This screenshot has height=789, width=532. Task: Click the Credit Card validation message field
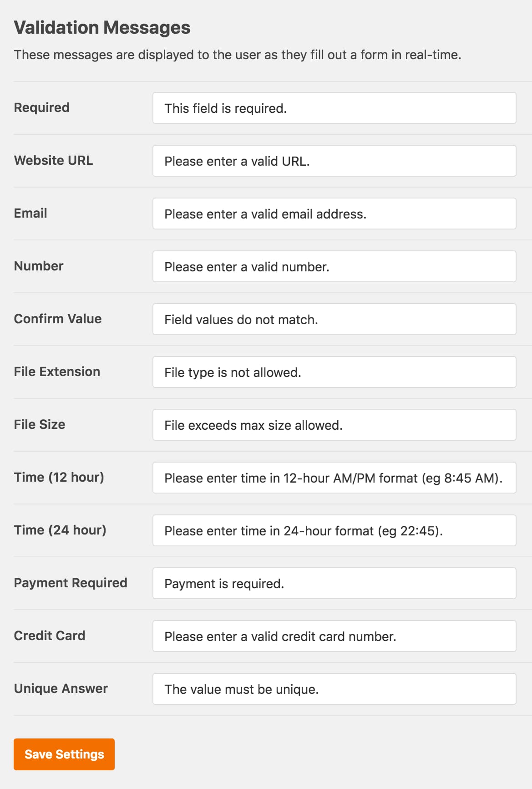(334, 636)
